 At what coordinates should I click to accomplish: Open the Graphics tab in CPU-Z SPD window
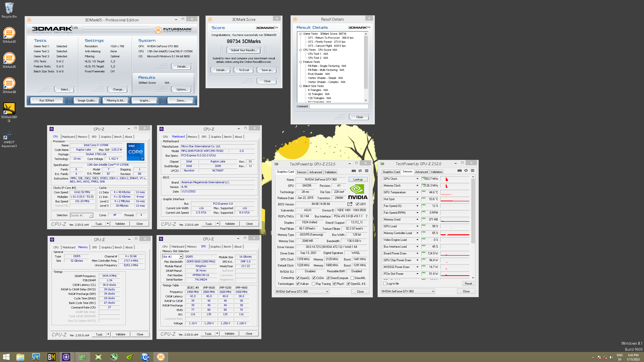point(216,247)
